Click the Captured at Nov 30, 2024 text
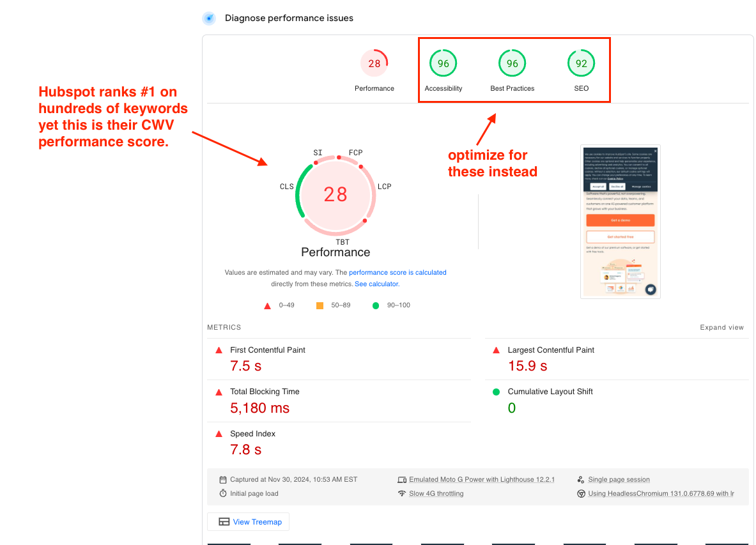Screen dimensions: 756x545 pyautogui.click(x=293, y=479)
